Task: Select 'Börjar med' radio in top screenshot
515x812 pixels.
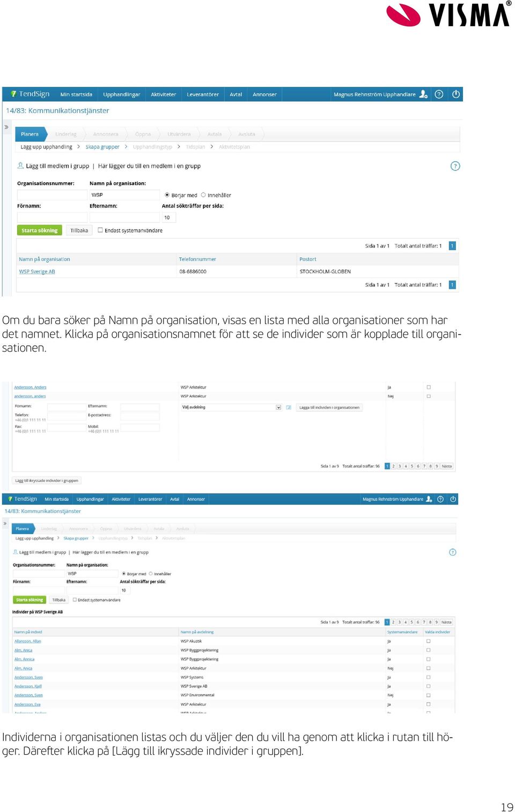Action: pyautogui.click(x=167, y=195)
